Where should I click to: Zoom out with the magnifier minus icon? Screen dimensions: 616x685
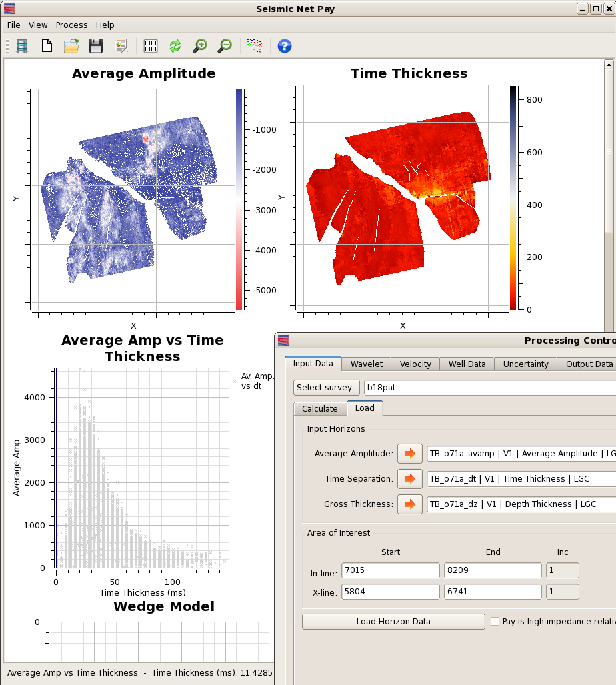pos(225,46)
